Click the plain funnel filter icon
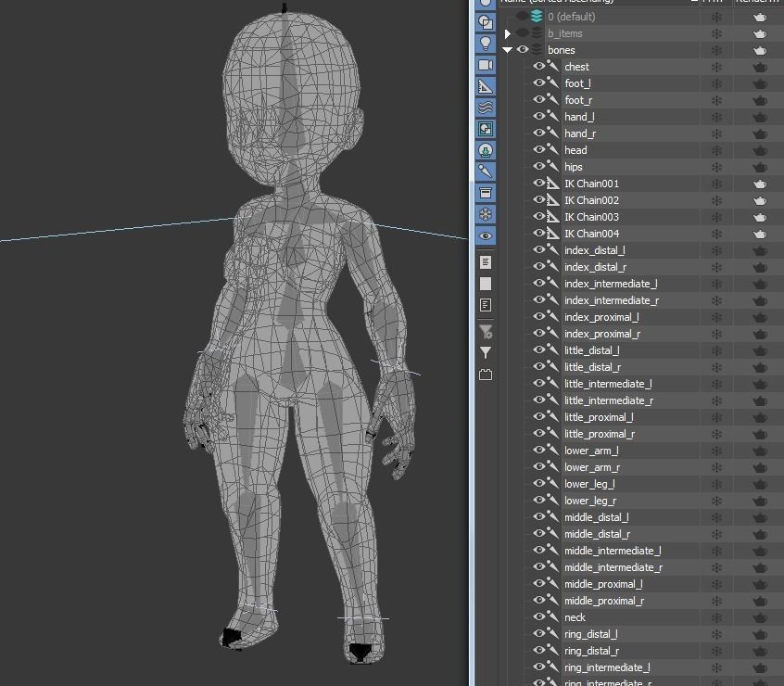Image resolution: width=784 pixels, height=686 pixels. 486,352
